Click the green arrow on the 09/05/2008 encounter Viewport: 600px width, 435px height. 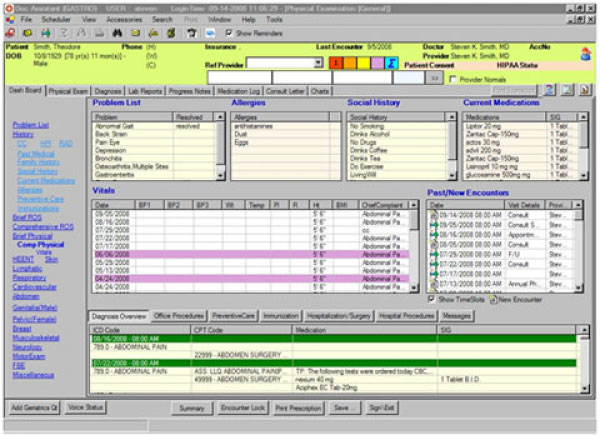[x=434, y=225]
